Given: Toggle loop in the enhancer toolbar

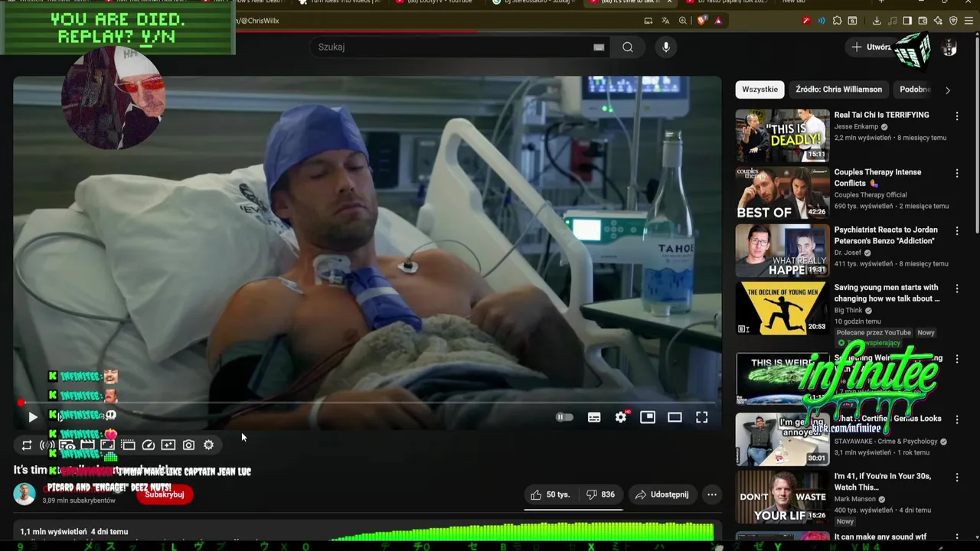Looking at the screenshot, I should click(x=27, y=445).
